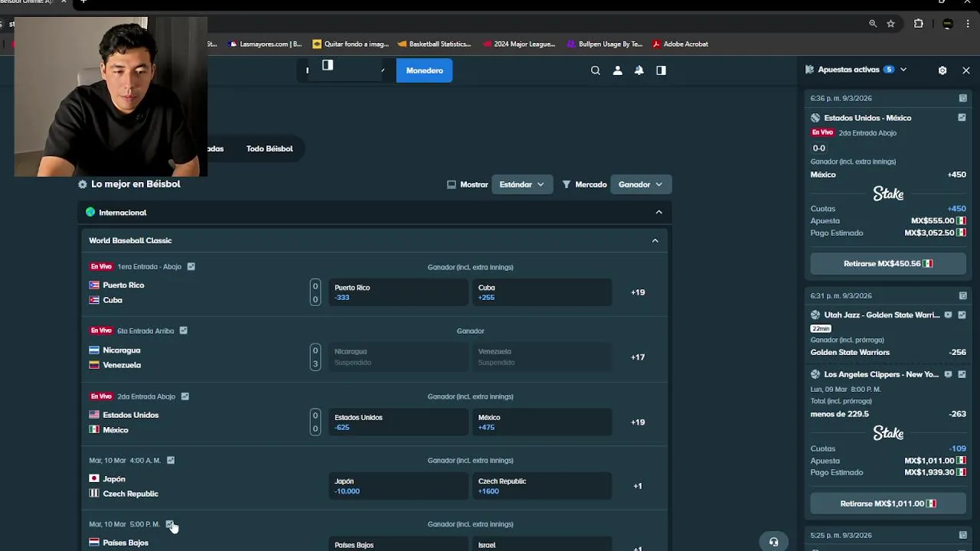
Task: Open receipt icon for the 6:31 p. m. bet
Action: (x=962, y=295)
